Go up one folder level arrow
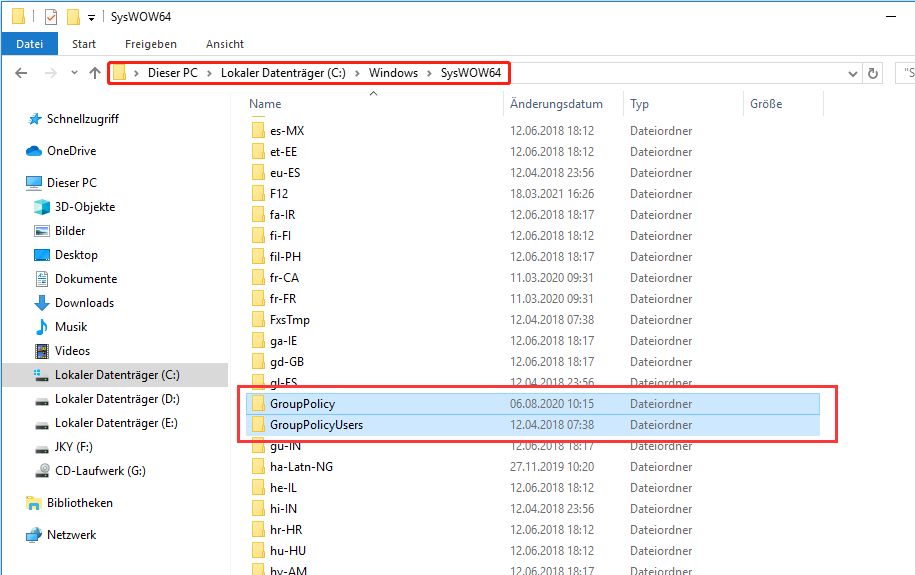 [95, 73]
